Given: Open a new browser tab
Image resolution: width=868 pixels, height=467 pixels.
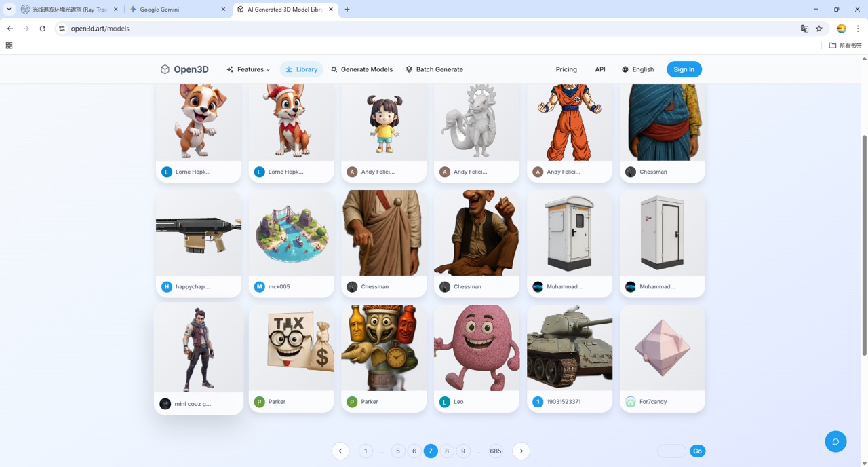Looking at the screenshot, I should tap(347, 10).
